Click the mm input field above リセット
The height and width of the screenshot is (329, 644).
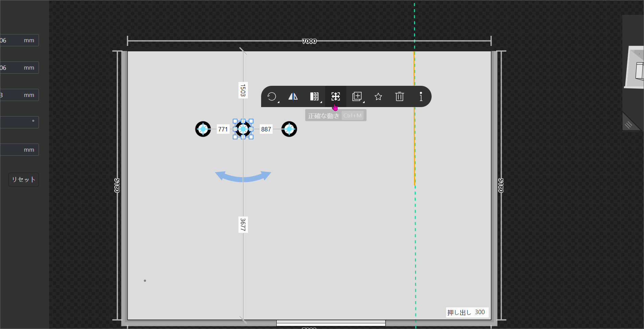click(19, 150)
